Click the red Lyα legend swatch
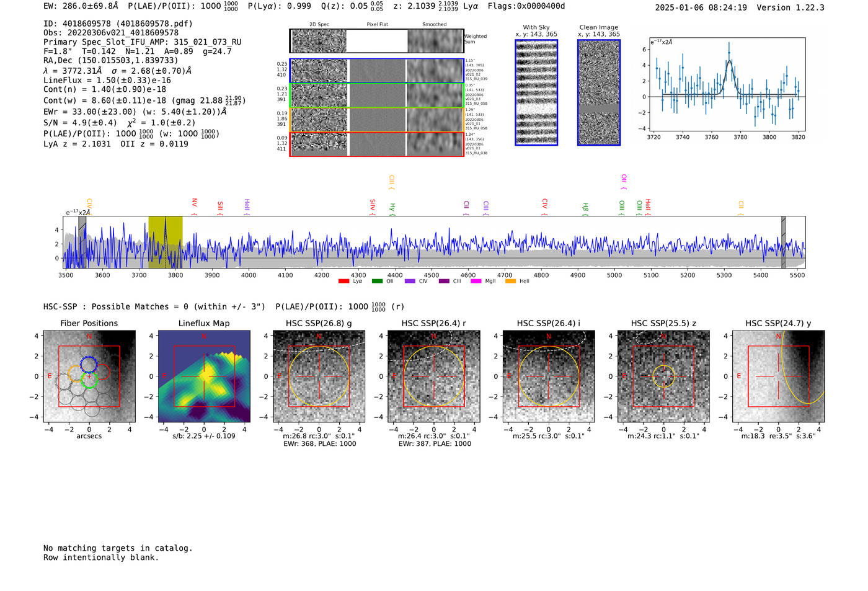This screenshot has width=868, height=591. 343,282
